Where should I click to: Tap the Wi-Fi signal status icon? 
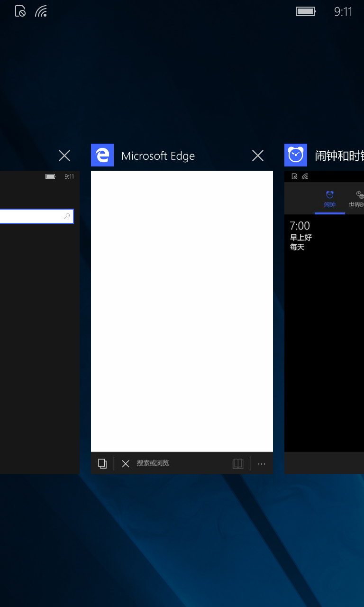tap(41, 11)
